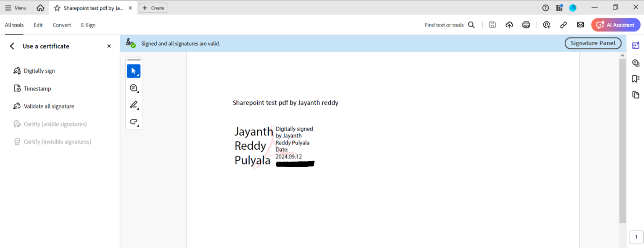Print the PDF document
Screen dimensions: 644x248
click(x=526, y=25)
